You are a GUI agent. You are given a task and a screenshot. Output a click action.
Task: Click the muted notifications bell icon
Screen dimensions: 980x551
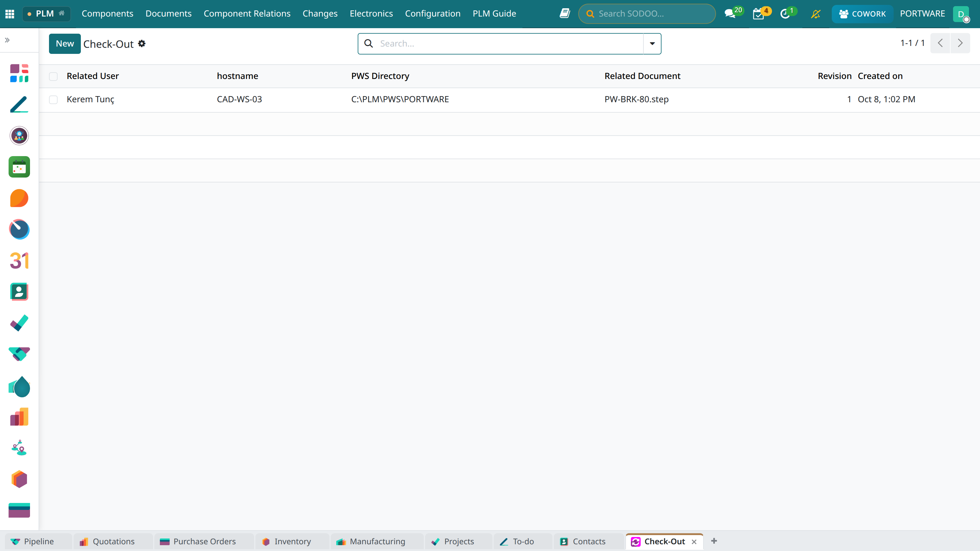coord(816,14)
